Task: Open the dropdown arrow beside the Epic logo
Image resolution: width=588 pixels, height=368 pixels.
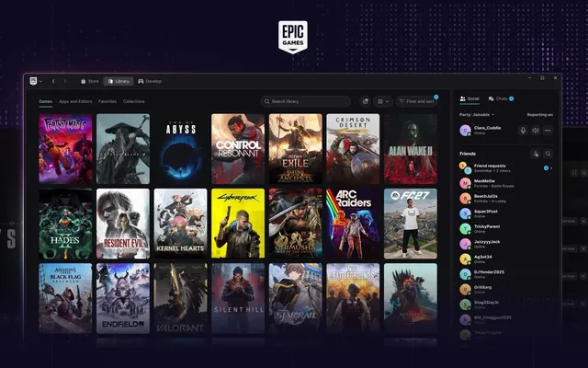Action: pos(40,81)
